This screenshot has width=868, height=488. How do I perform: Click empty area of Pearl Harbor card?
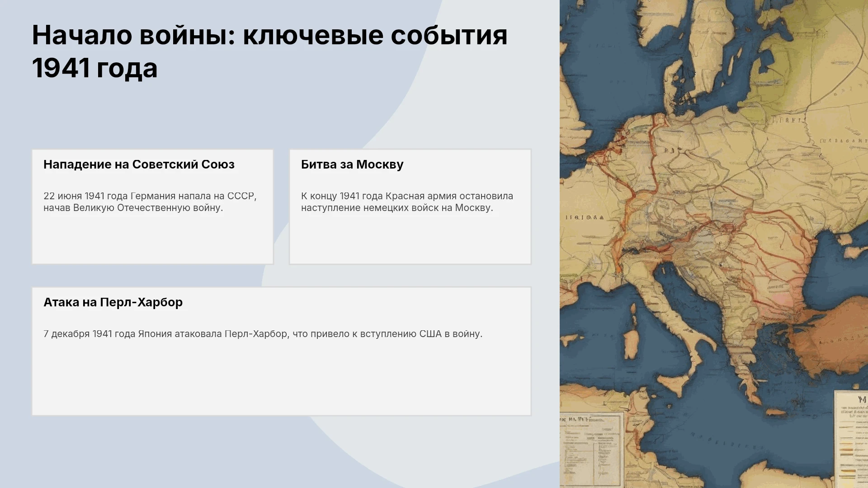281,380
